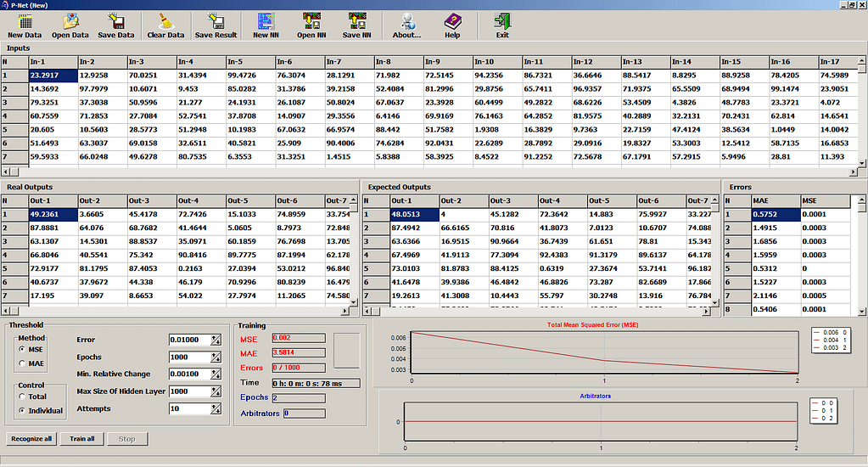Choose Total control option
The width and height of the screenshot is (868, 467).
(22, 397)
